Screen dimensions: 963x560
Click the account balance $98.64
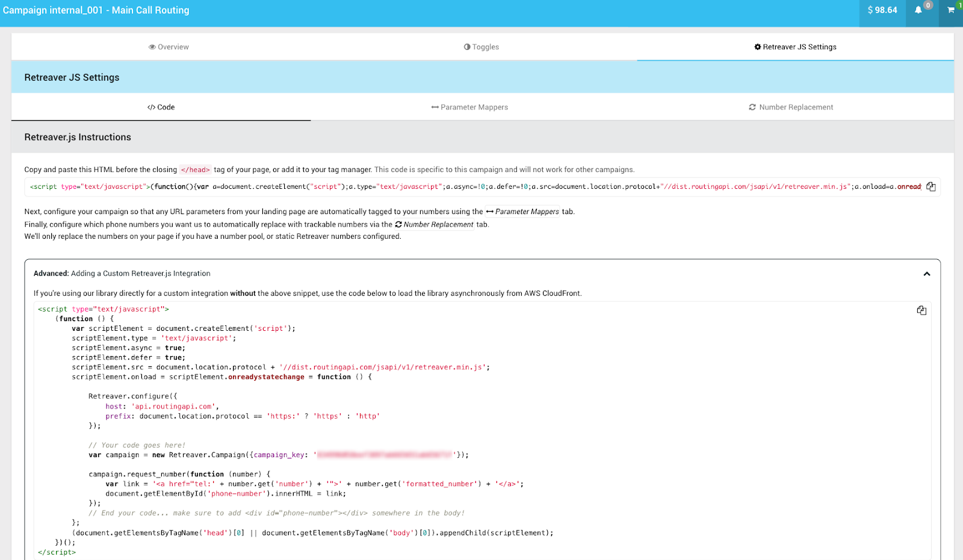[x=882, y=10]
